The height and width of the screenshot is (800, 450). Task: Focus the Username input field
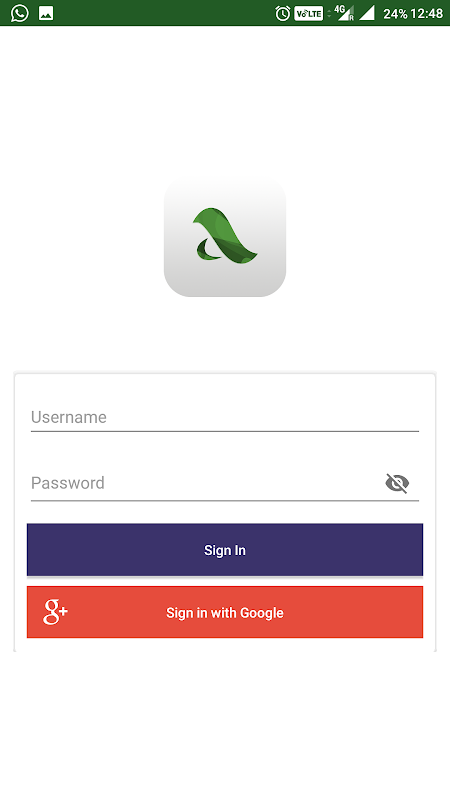225,417
